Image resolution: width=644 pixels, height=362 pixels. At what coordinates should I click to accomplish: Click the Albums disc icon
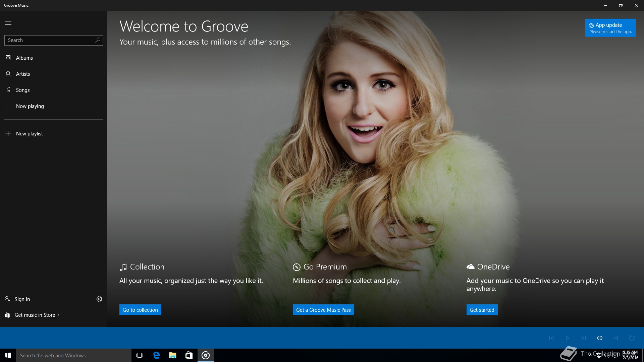click(8, 58)
